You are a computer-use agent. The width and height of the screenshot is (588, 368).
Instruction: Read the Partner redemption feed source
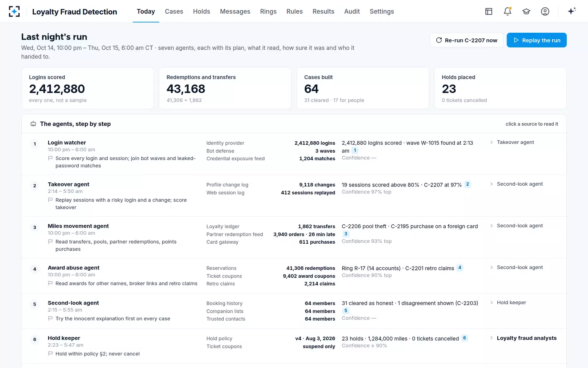(235, 234)
